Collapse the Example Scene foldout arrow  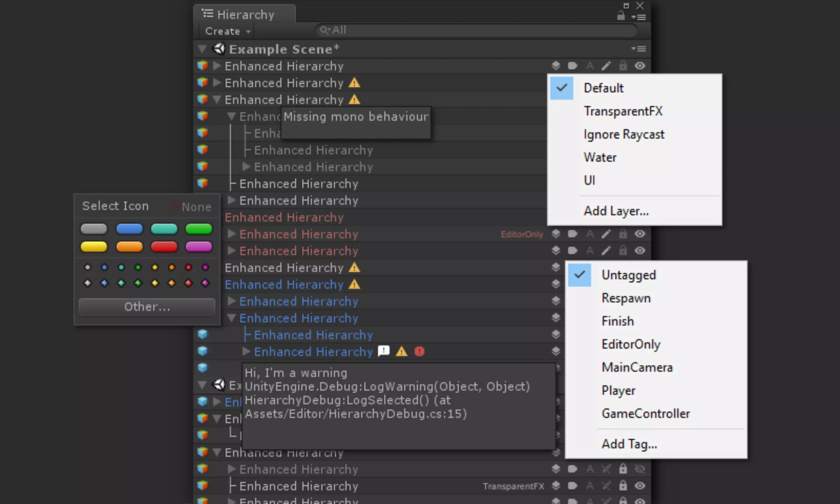point(202,49)
